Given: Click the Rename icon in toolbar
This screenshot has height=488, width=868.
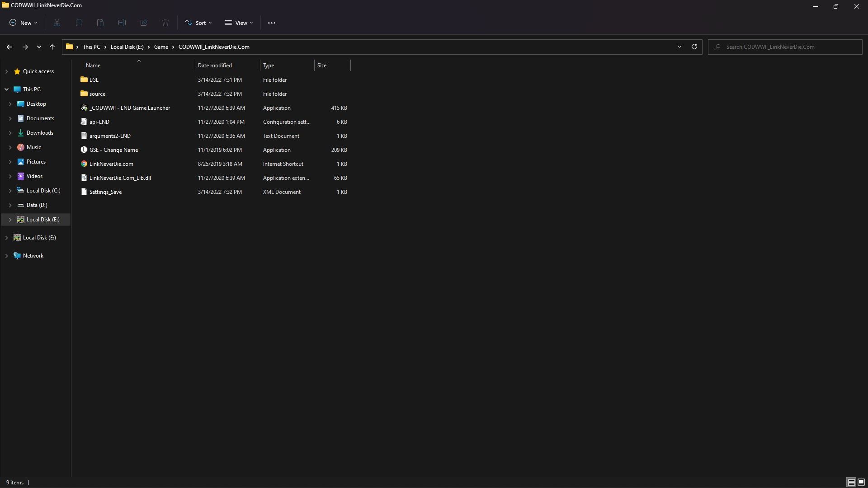Looking at the screenshot, I should point(122,23).
